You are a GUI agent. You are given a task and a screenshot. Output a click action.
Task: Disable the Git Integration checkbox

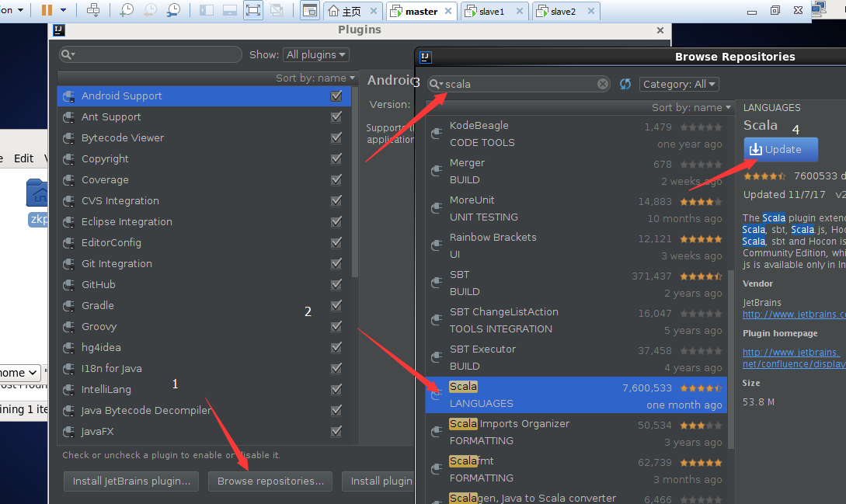tap(336, 263)
